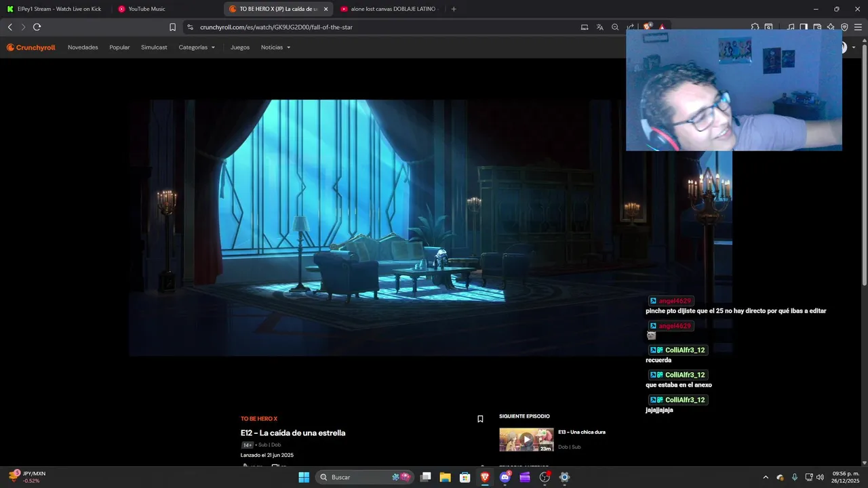
Task: Click the Crunchyroll logo
Action: (x=31, y=47)
